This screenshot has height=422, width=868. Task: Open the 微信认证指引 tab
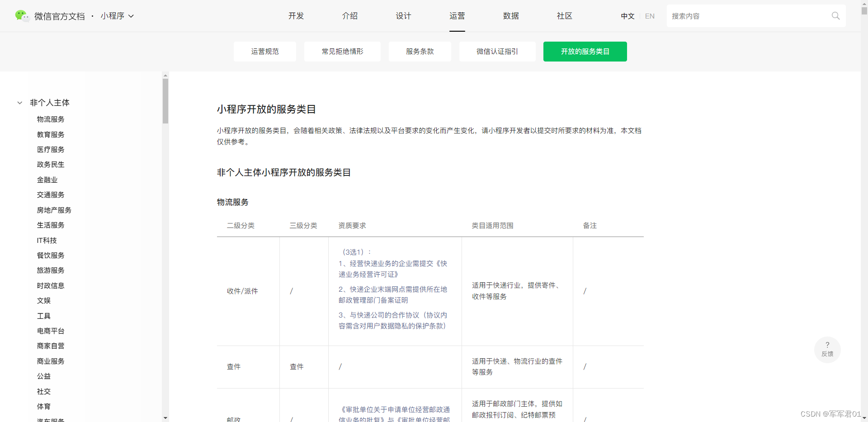pos(497,52)
